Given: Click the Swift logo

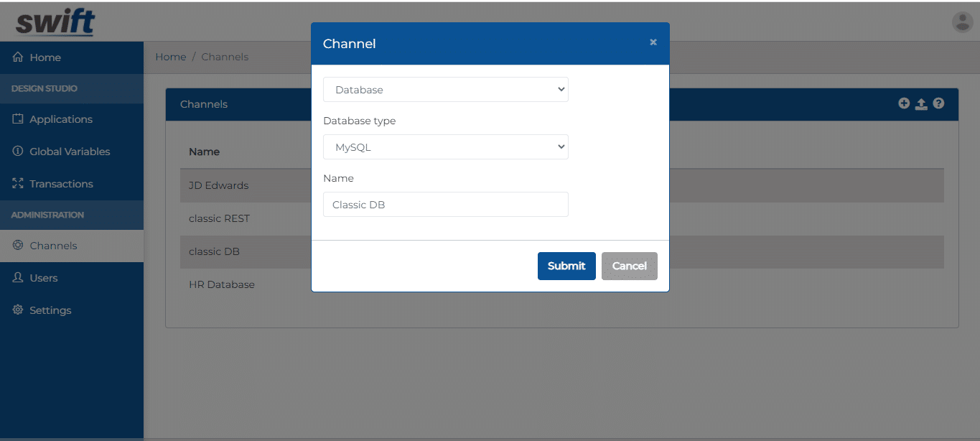Looking at the screenshot, I should coord(55,22).
